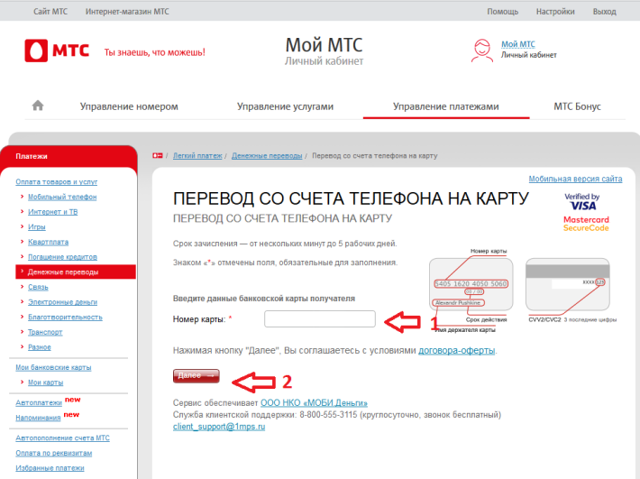Open Помощь in the top bar
Viewport: 640px width, 479px height.
pyautogui.click(x=502, y=11)
